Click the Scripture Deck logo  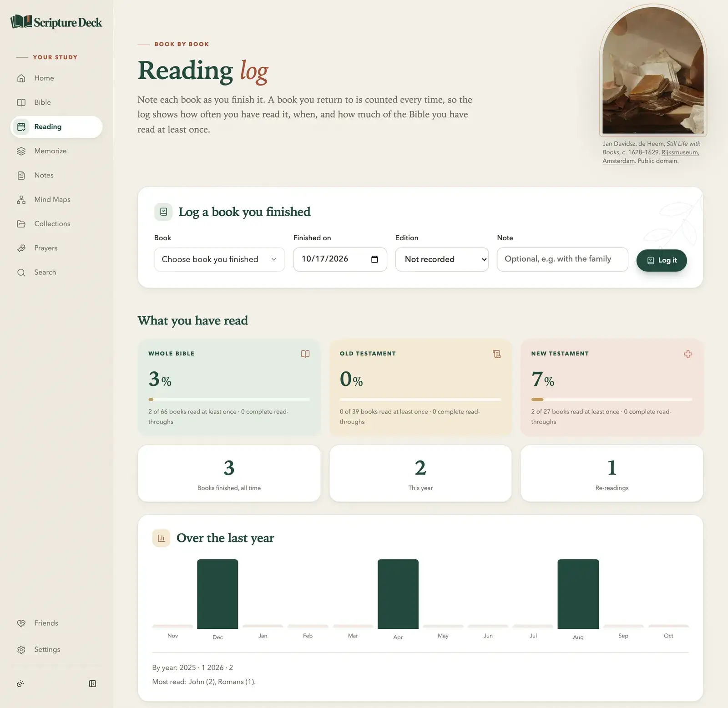click(x=56, y=22)
